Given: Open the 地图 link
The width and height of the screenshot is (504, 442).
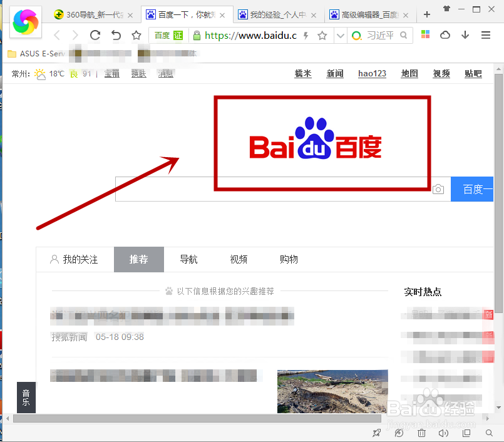Looking at the screenshot, I should pos(409,74).
